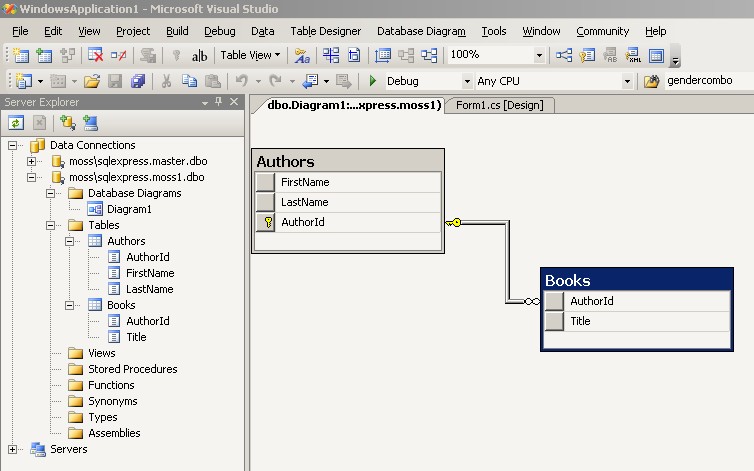Click the relationship key endpoint near Authors
The height and width of the screenshot is (471, 754).
coord(453,222)
